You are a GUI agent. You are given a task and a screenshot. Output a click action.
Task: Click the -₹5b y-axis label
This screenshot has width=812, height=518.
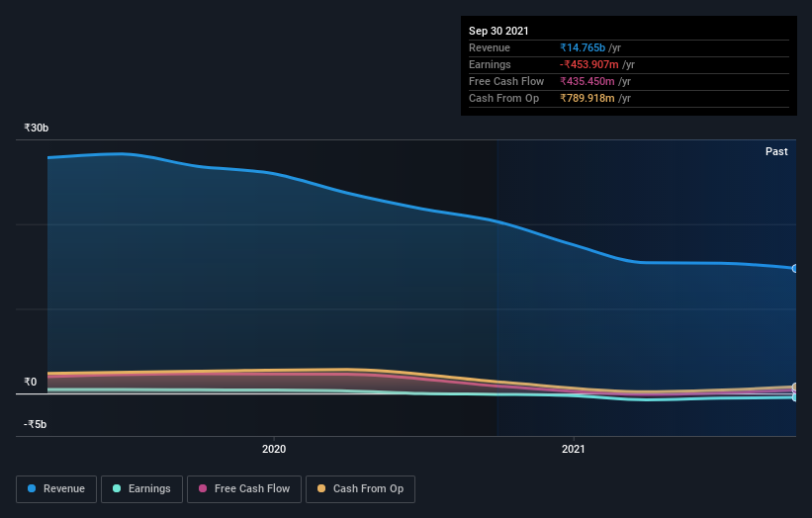36,424
